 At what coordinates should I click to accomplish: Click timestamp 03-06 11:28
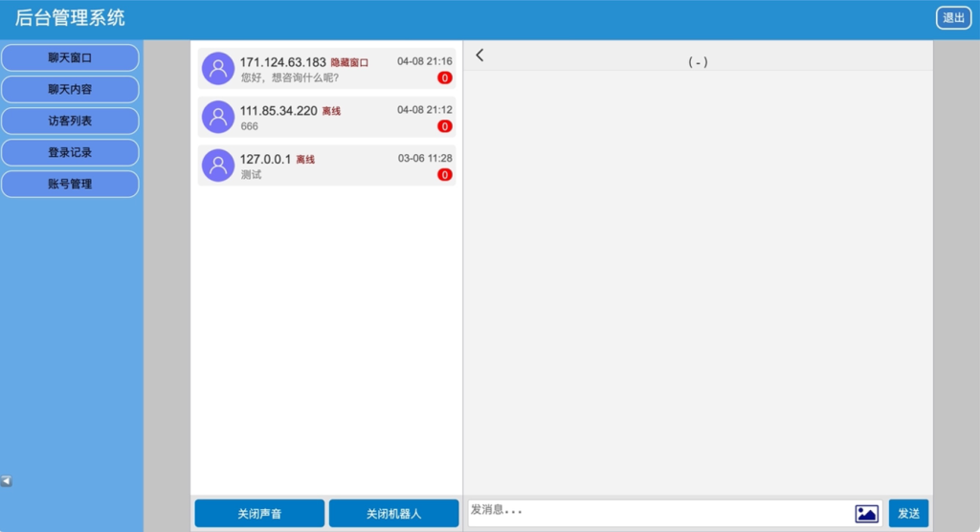tap(424, 158)
